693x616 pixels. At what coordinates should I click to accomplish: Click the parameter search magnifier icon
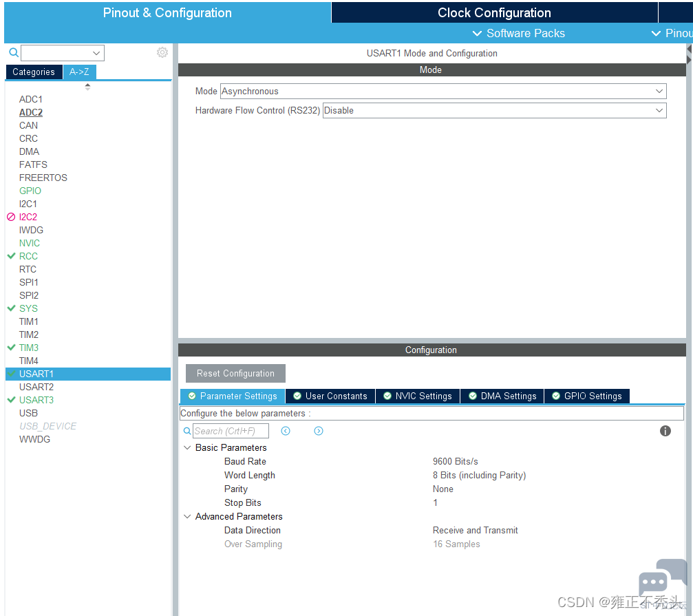(x=187, y=431)
